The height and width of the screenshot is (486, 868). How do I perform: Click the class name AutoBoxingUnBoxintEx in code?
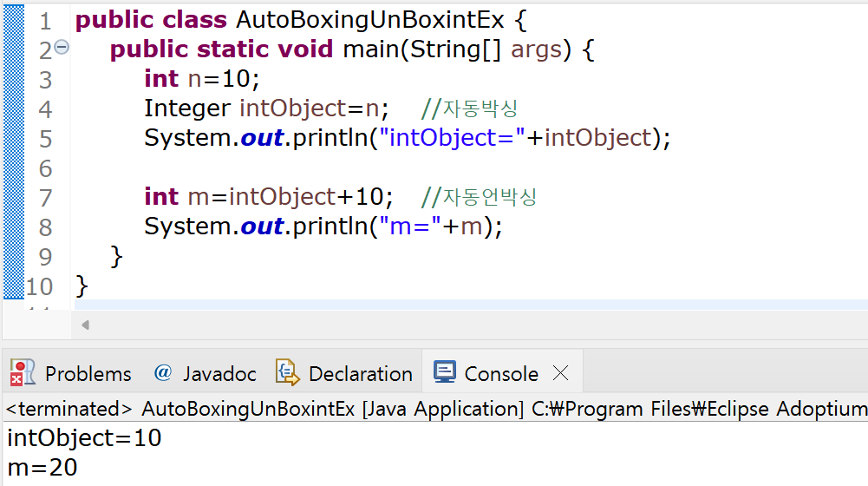coord(369,20)
